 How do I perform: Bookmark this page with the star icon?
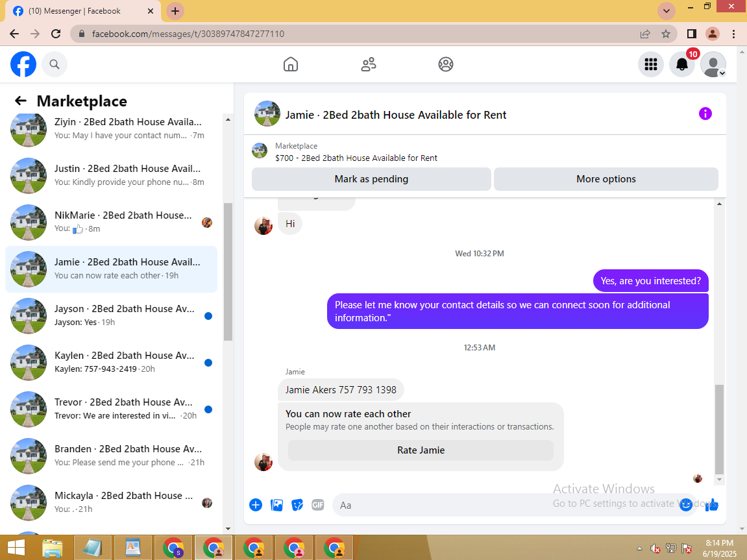666,34
